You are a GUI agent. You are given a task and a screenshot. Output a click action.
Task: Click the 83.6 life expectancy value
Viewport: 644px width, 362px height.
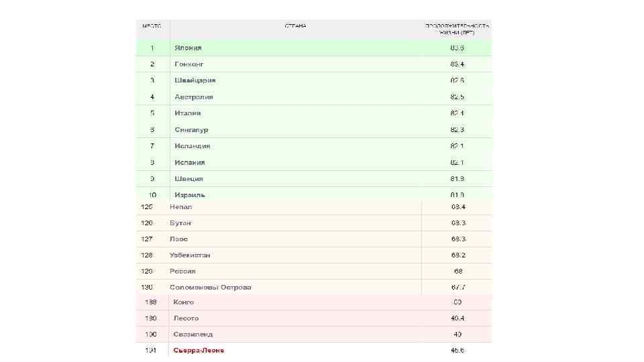458,48
